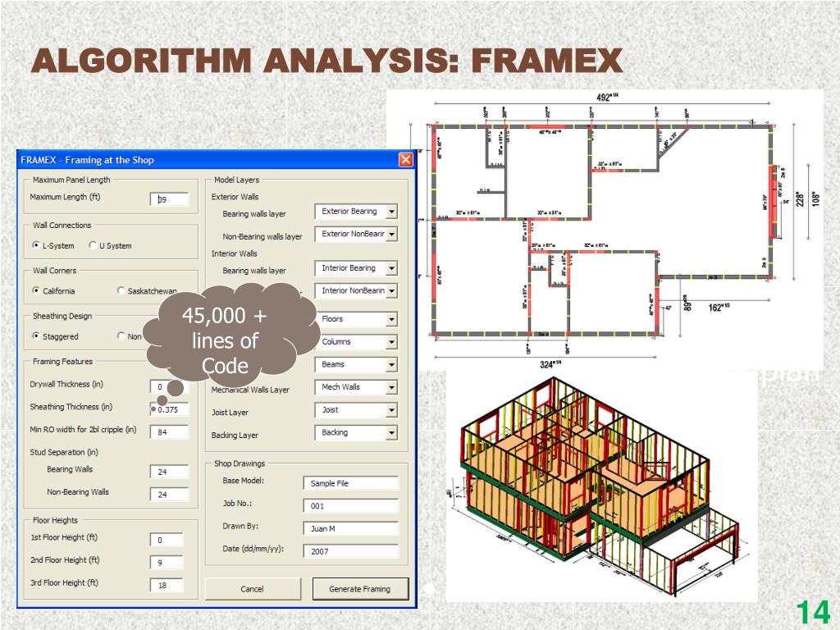Click the Mechanical Walls Layer label
The image size is (840, 630).
click(250, 390)
